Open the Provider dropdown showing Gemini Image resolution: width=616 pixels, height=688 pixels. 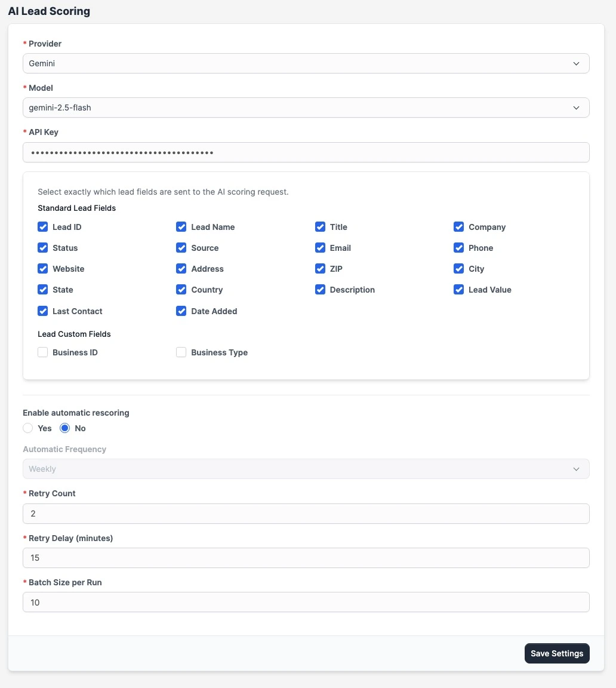click(x=306, y=63)
